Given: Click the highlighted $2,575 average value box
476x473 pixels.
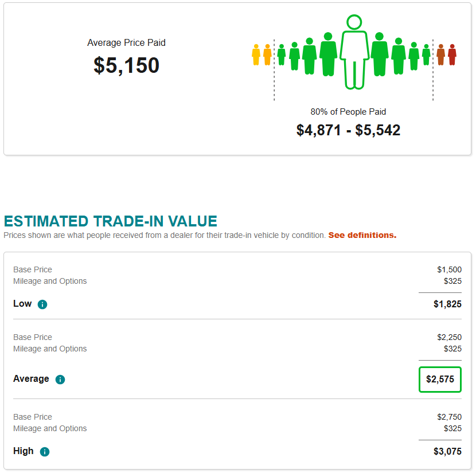Looking at the screenshot, I should click(440, 379).
